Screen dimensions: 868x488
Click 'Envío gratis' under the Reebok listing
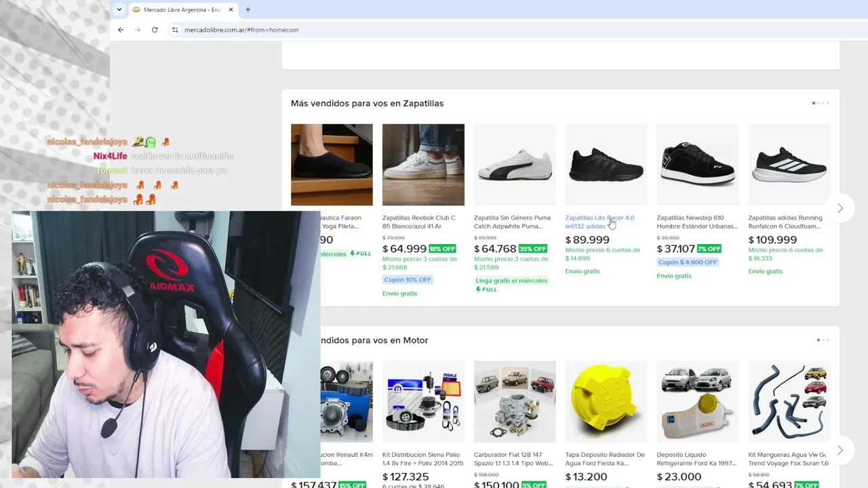[400, 293]
